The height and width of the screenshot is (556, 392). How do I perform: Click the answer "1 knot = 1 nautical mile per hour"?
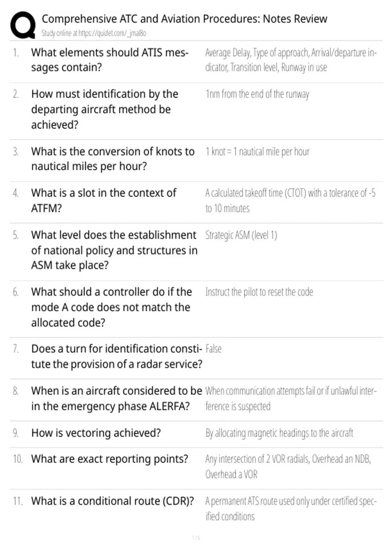(257, 152)
